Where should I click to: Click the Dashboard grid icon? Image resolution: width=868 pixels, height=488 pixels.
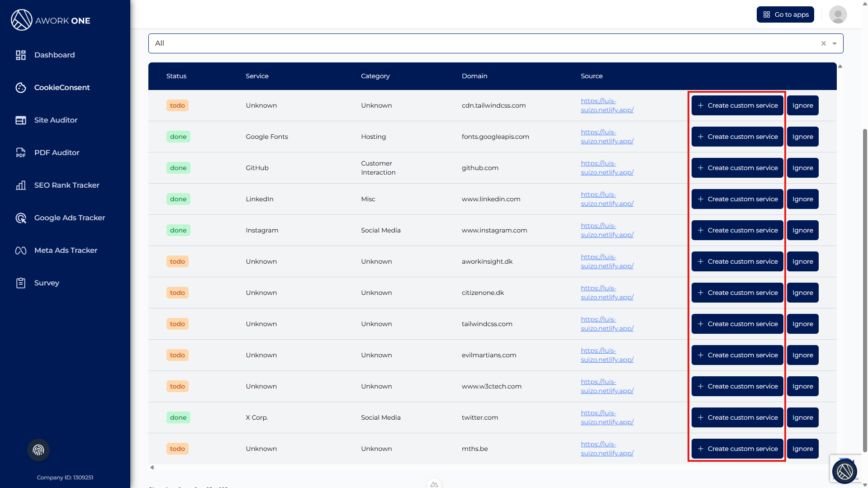[21, 55]
